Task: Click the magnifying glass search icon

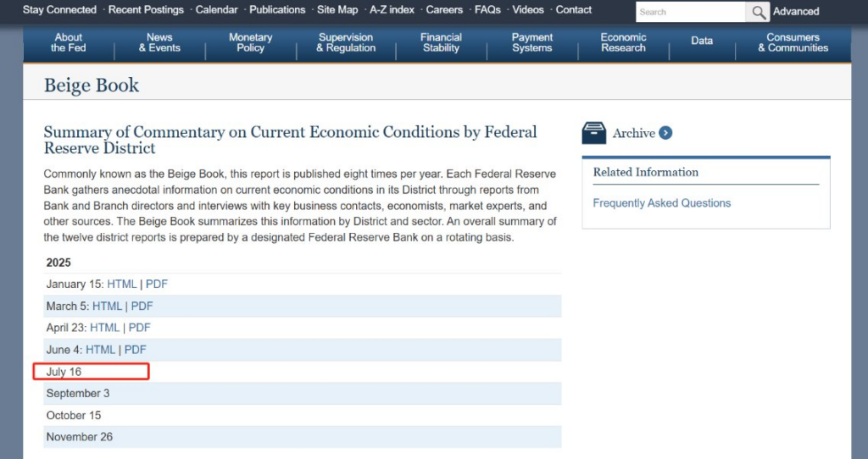Action: point(757,12)
